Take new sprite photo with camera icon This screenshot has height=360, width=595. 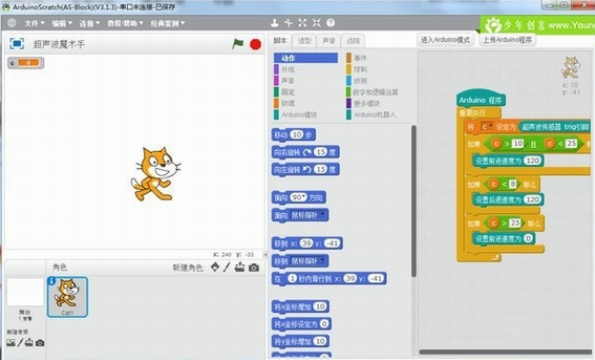coord(254,267)
